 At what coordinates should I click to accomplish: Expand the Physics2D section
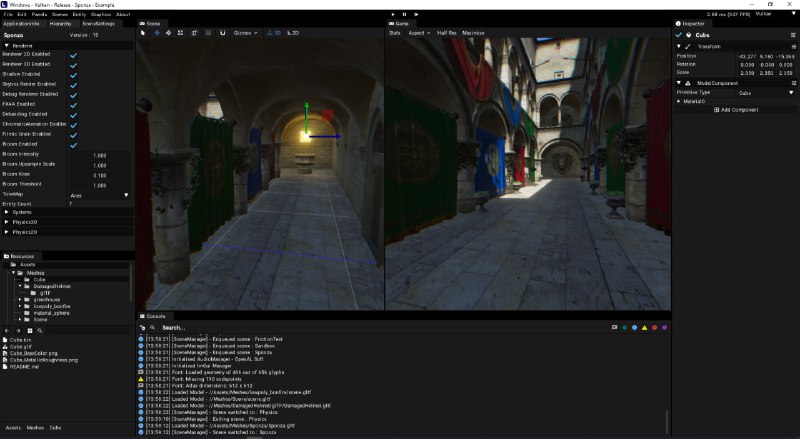tap(7, 232)
